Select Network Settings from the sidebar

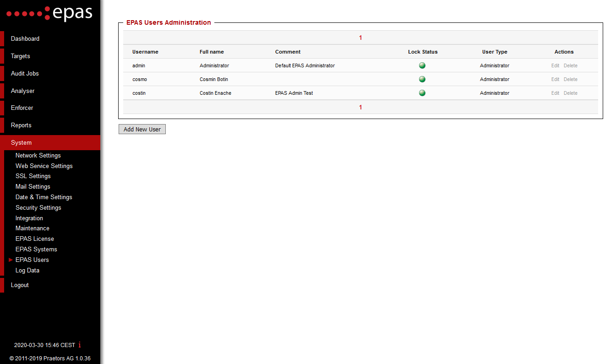tap(38, 155)
